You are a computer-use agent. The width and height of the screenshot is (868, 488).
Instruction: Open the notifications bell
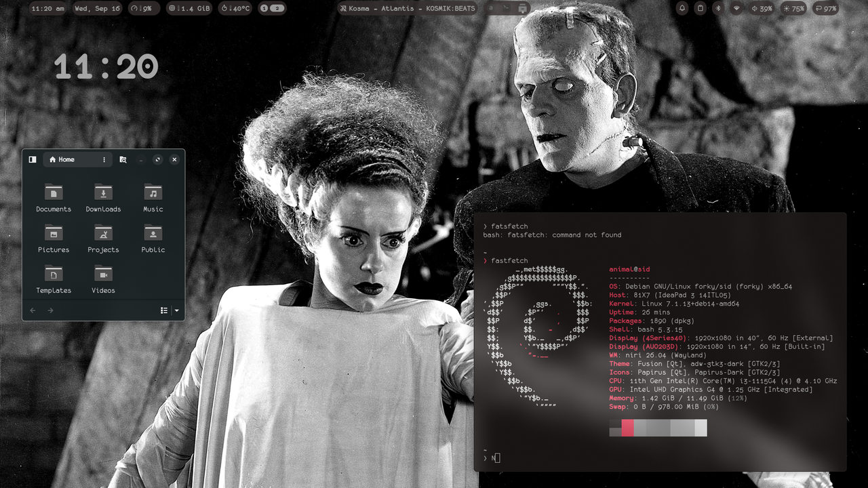pos(682,8)
